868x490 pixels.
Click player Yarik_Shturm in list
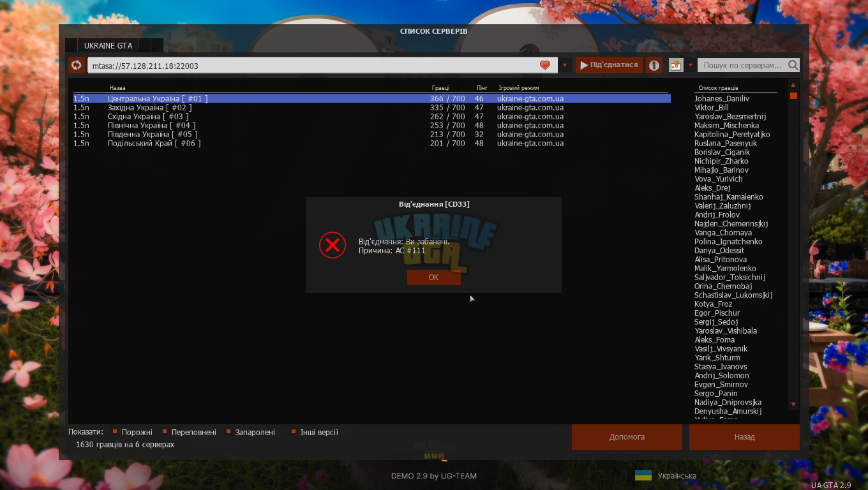[x=717, y=358]
